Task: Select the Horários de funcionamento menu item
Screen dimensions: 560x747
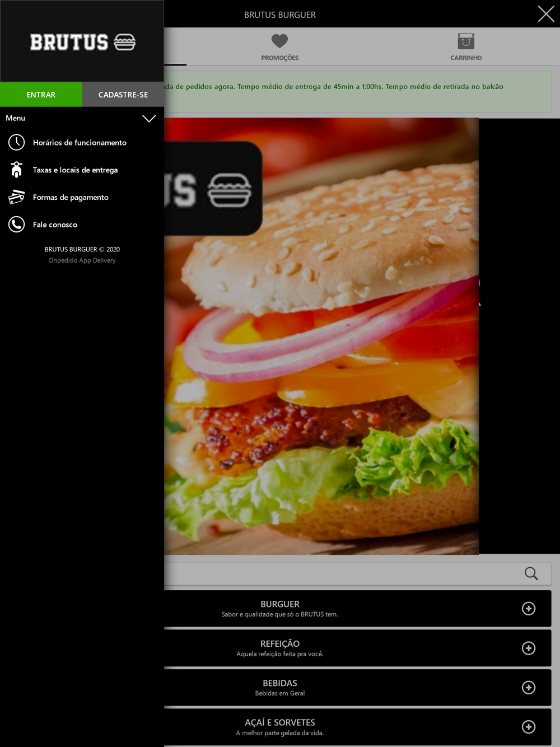Action: [x=82, y=142]
